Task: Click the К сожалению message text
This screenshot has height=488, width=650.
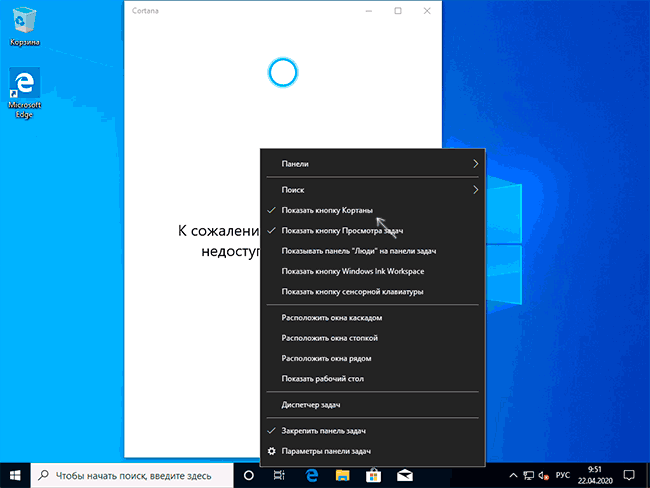Action: [219, 241]
